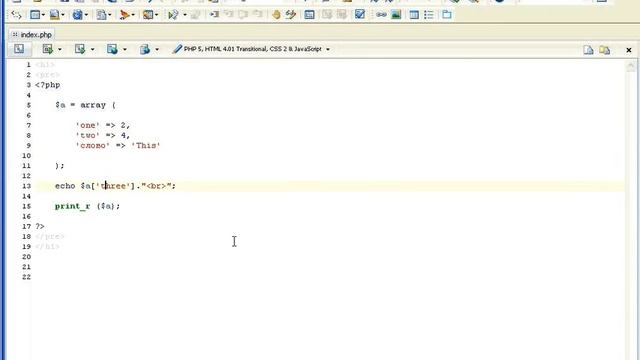Click the scrollbar up arrow of editor
The height and width of the screenshot is (360, 640).
631,66
